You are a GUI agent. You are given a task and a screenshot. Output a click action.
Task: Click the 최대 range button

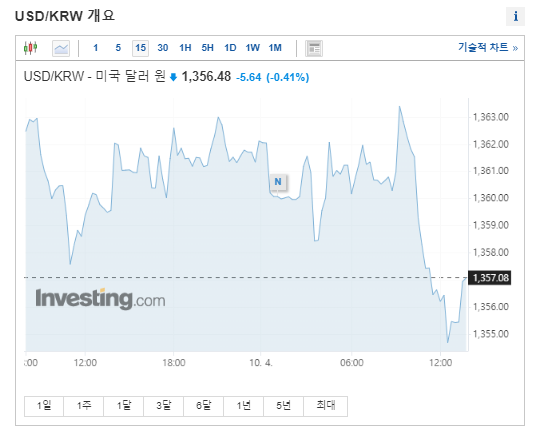coord(325,406)
